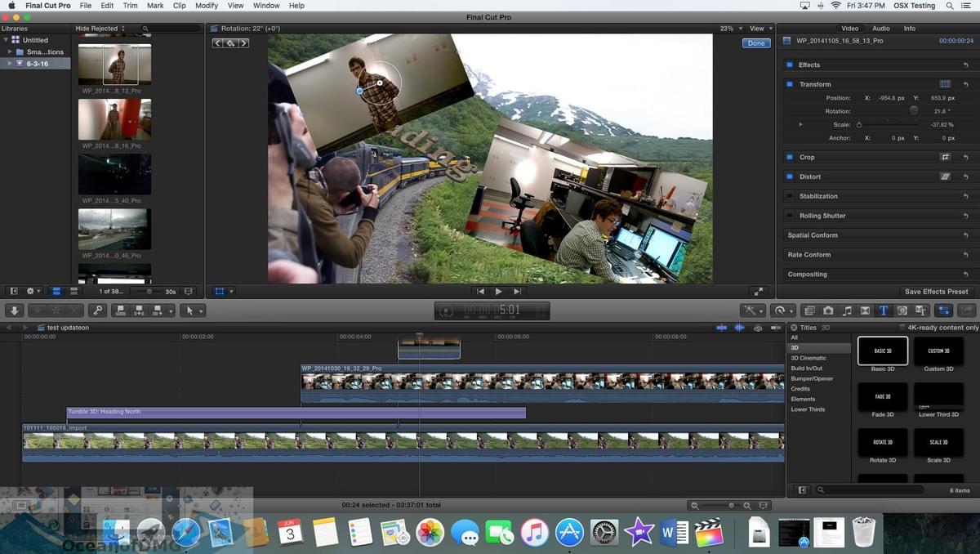Click the Done button in viewer
The image size is (980, 554).
pyautogui.click(x=756, y=43)
